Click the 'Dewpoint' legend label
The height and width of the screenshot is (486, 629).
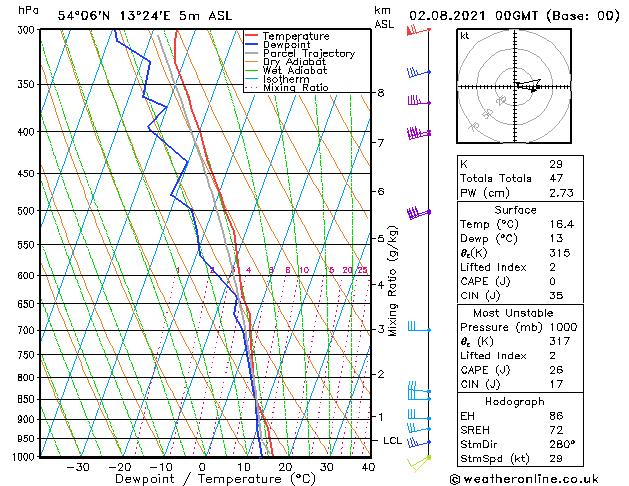tap(286, 45)
